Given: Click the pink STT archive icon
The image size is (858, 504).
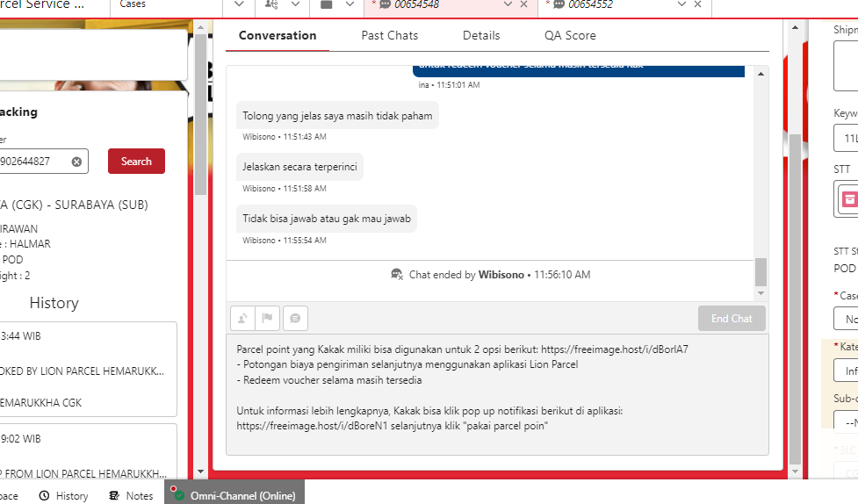Looking at the screenshot, I should [849, 199].
